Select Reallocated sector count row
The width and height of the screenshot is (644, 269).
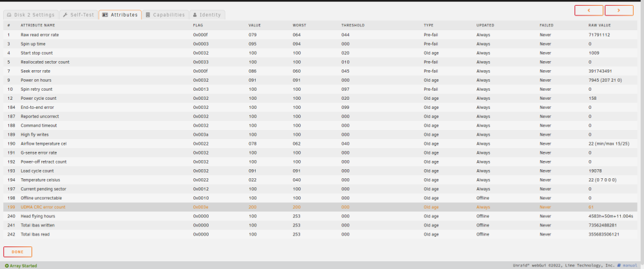(x=321, y=62)
